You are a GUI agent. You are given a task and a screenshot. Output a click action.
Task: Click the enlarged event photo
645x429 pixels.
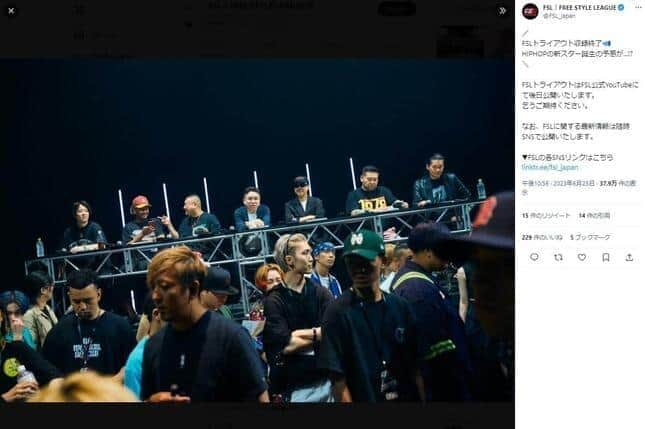click(x=257, y=230)
